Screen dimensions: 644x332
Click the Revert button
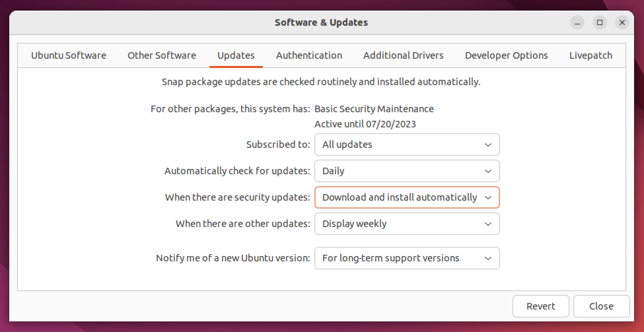(541, 306)
